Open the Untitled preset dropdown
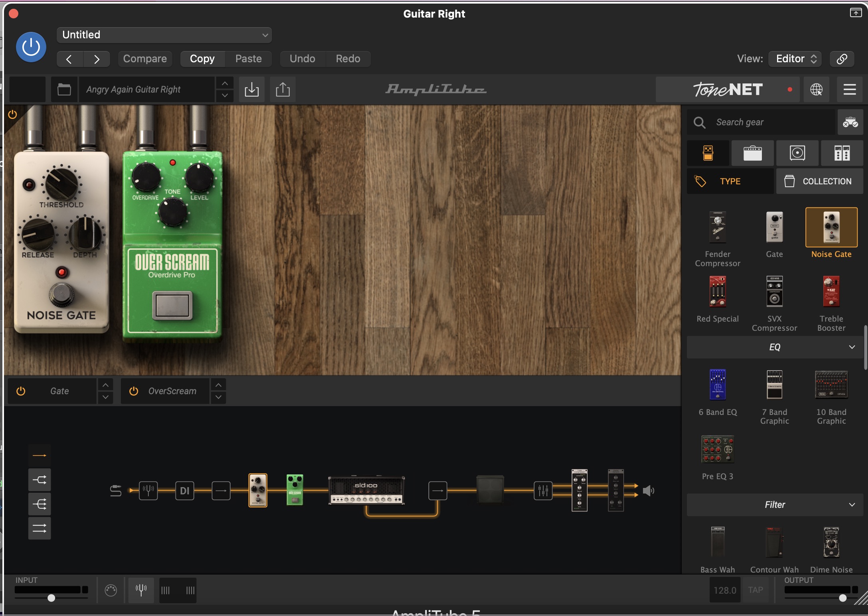Viewport: 868px width, 616px height. point(164,35)
